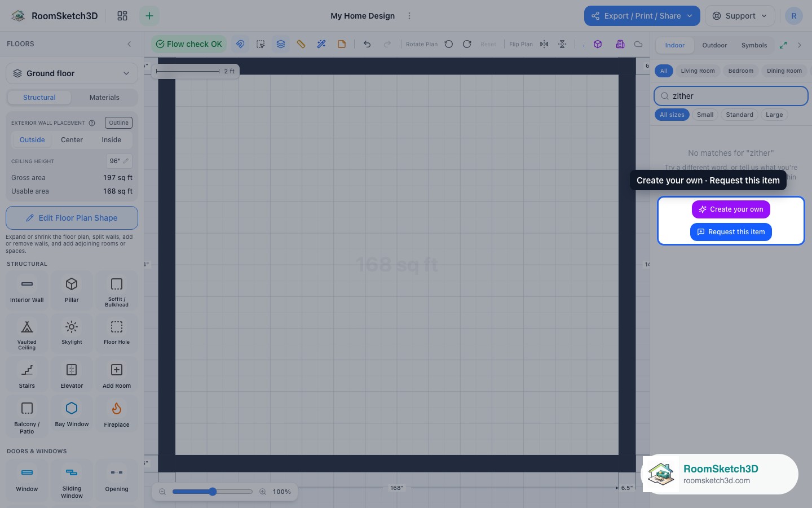The height and width of the screenshot is (508, 812).
Task: Click the Create your own button
Action: coord(731,209)
